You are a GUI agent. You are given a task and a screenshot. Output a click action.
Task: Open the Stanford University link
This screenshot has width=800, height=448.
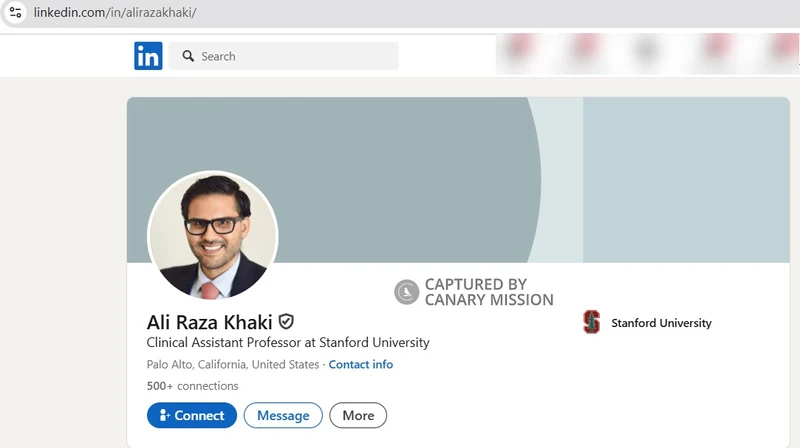661,323
